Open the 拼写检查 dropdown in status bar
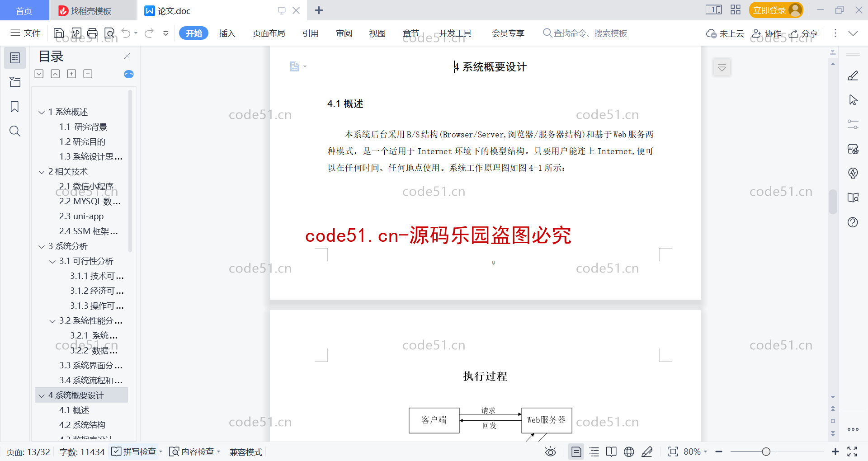 [160, 452]
